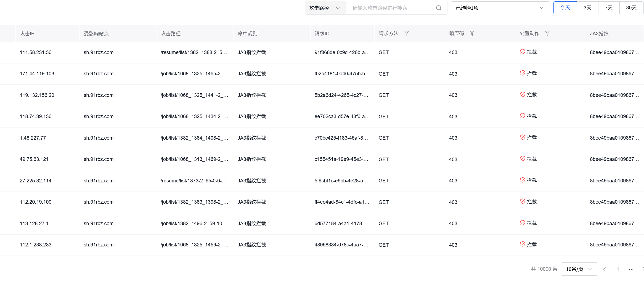644x303 pixels.
Task: Open the 10条/页 page size dropdown
Action: click(579, 269)
